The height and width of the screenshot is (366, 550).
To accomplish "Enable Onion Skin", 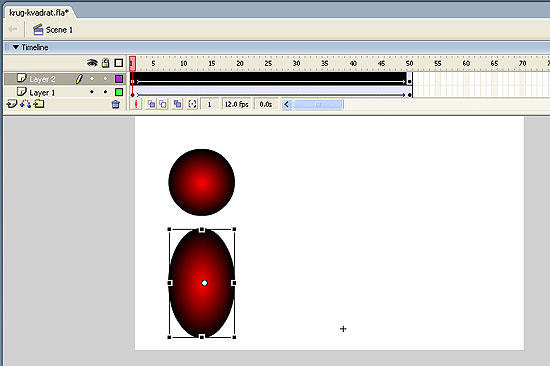I will pos(151,104).
